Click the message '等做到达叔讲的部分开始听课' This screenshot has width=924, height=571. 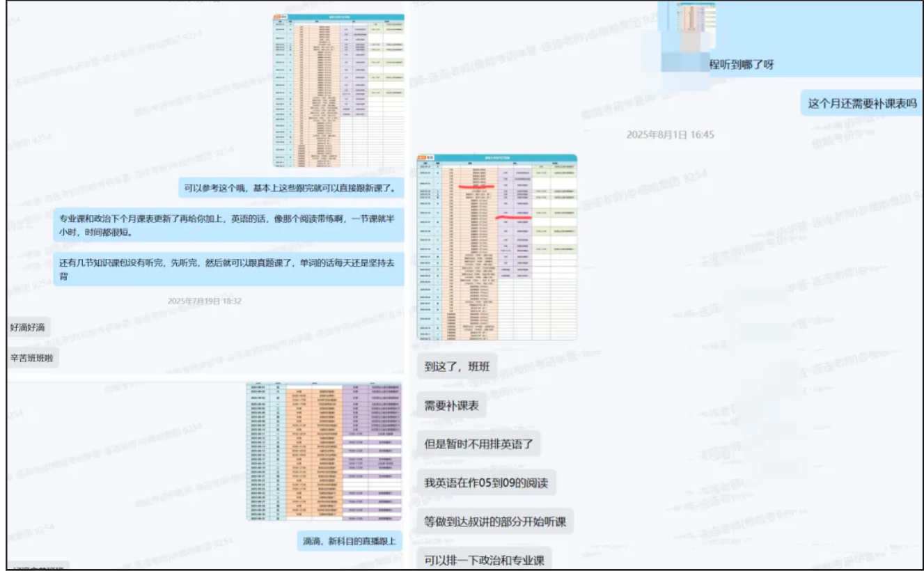(x=495, y=521)
